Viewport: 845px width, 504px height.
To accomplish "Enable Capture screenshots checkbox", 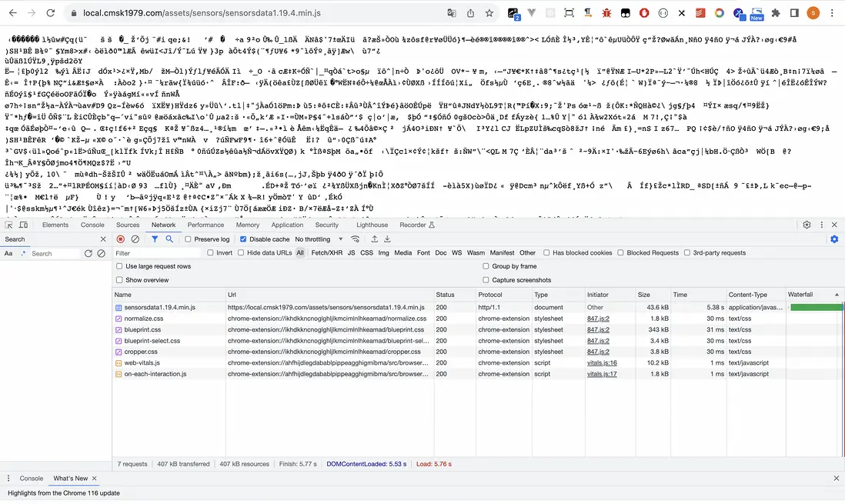I will point(486,280).
